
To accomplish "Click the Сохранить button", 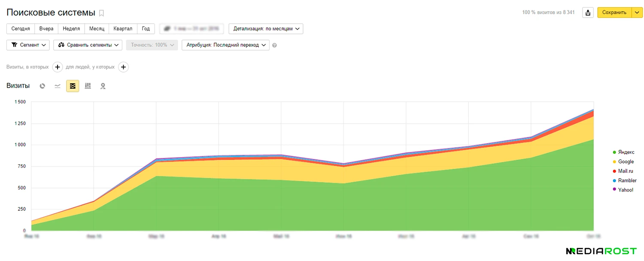I will click(614, 12).
